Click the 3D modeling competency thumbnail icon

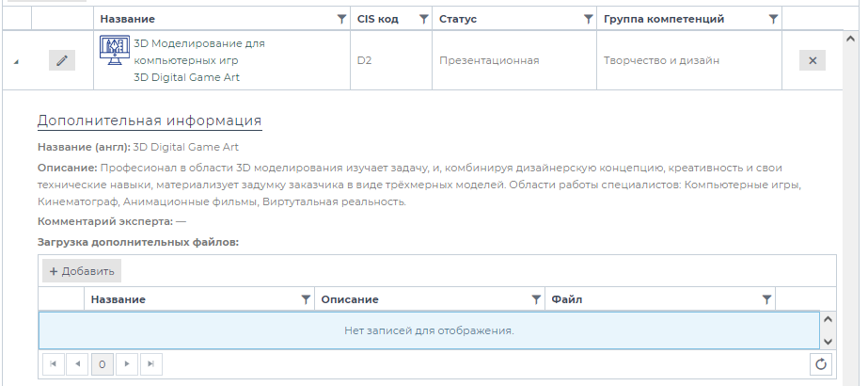tap(114, 52)
